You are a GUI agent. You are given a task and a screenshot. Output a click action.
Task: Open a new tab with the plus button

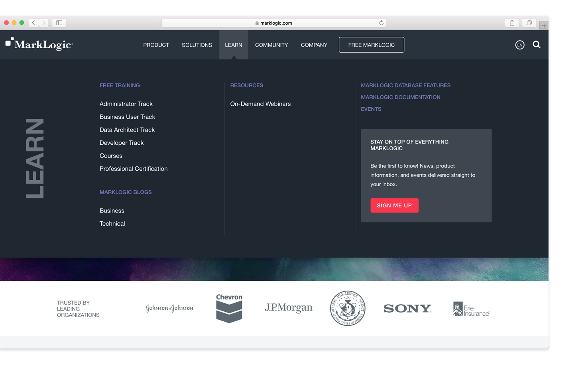pos(544,26)
